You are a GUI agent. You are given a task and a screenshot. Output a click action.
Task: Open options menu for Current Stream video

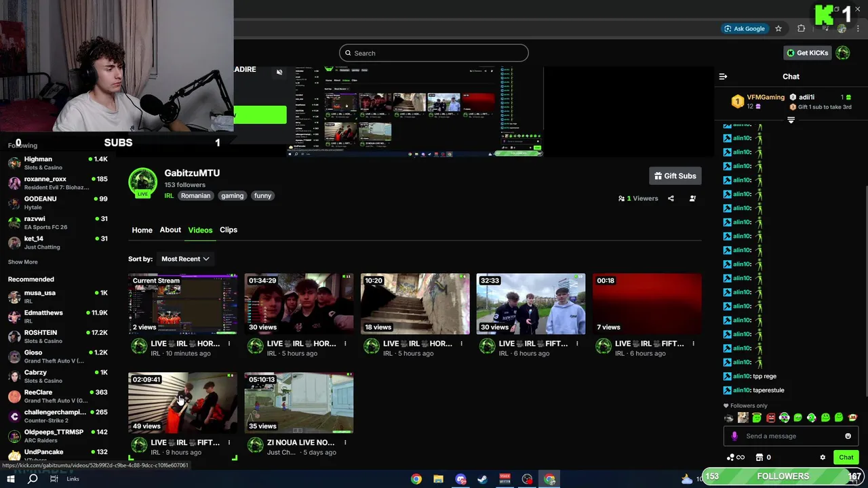point(229,344)
